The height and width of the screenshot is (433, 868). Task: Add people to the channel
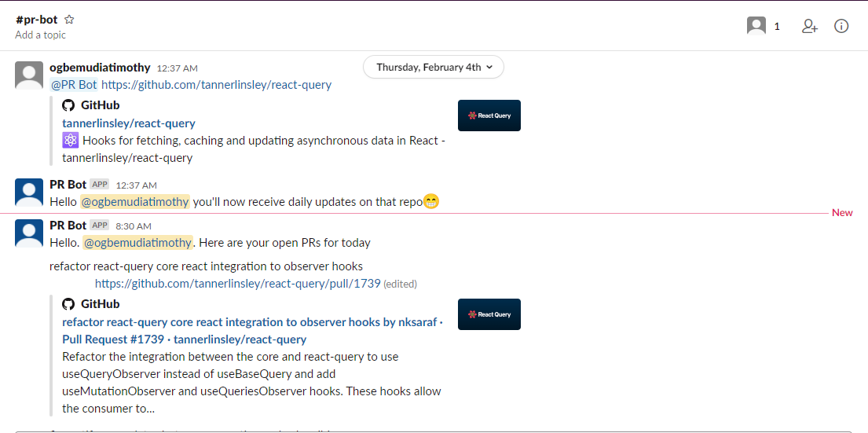[809, 26]
